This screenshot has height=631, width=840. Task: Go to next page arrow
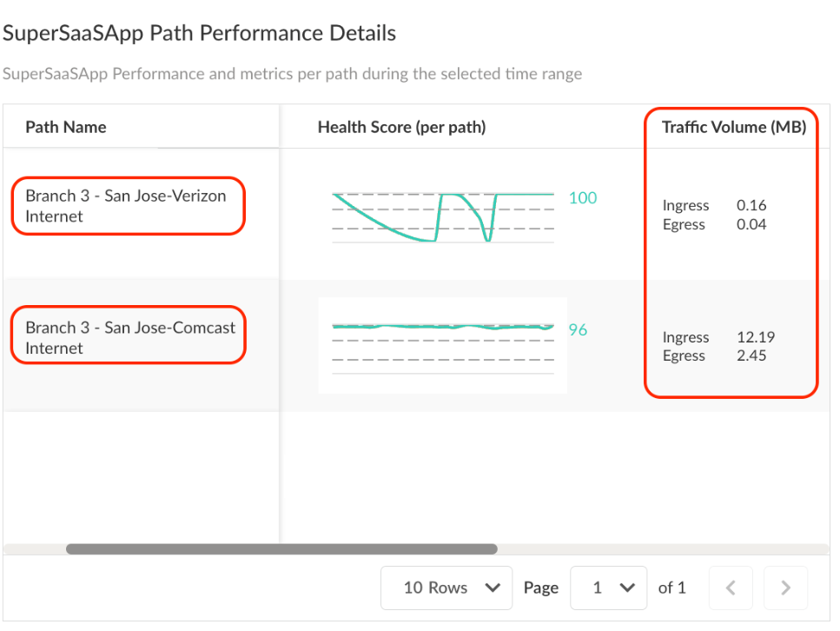tap(785, 588)
